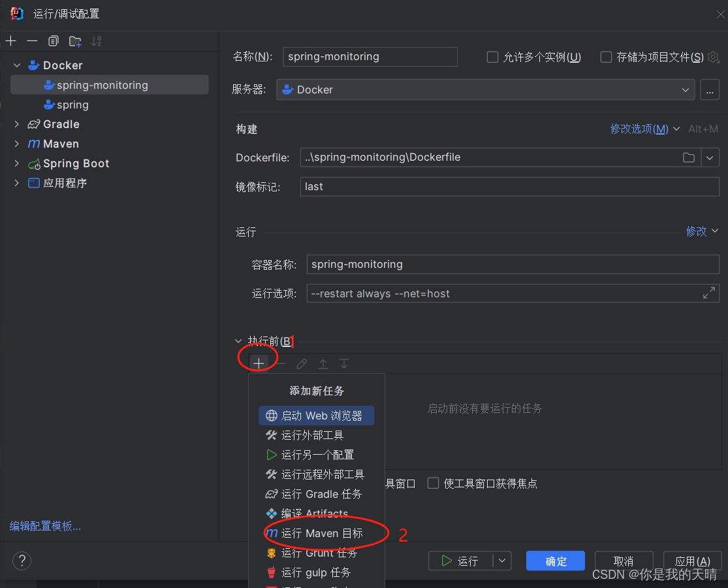The width and height of the screenshot is (728, 588).
Task: Toggle the focus tool window checkbox
Action: (433, 483)
